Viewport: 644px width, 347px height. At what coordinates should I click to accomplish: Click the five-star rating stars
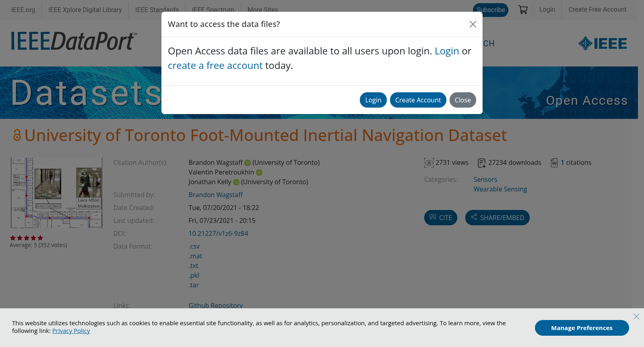tap(27, 238)
